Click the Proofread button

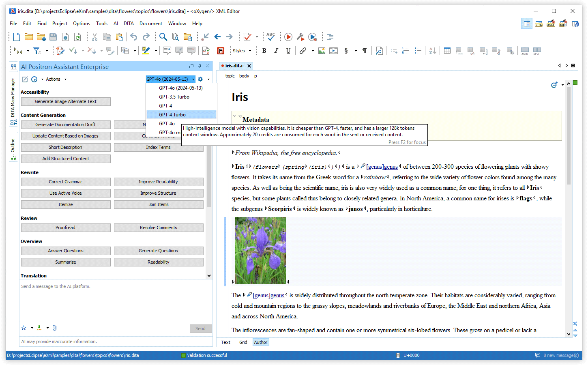tap(66, 228)
